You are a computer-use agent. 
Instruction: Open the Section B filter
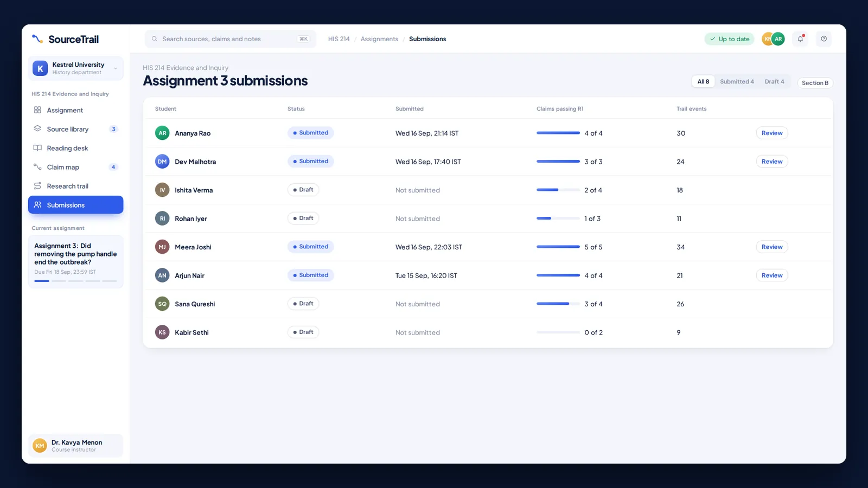click(x=815, y=83)
